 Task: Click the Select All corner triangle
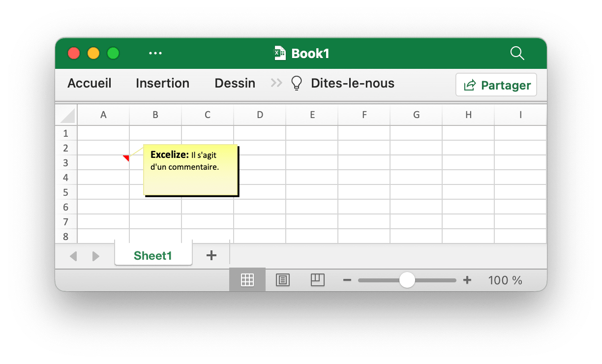click(67, 115)
